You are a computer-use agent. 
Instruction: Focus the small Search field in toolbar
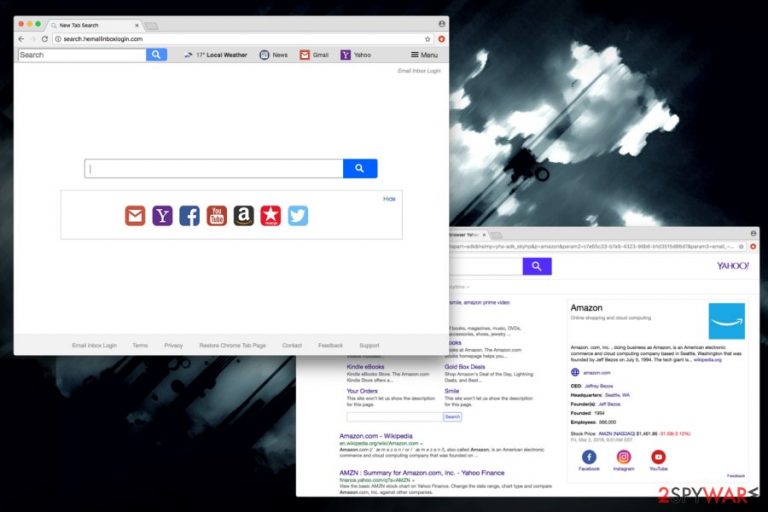(82, 54)
